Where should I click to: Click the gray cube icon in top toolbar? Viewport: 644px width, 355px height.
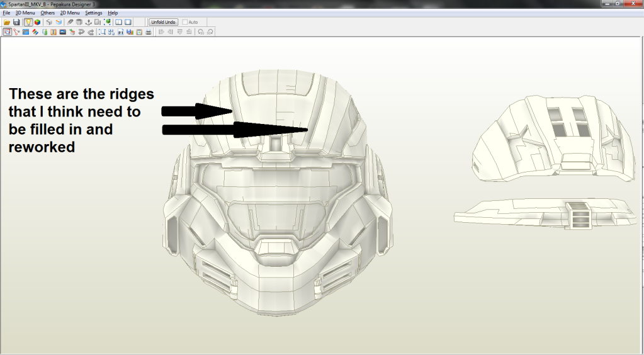(x=49, y=22)
